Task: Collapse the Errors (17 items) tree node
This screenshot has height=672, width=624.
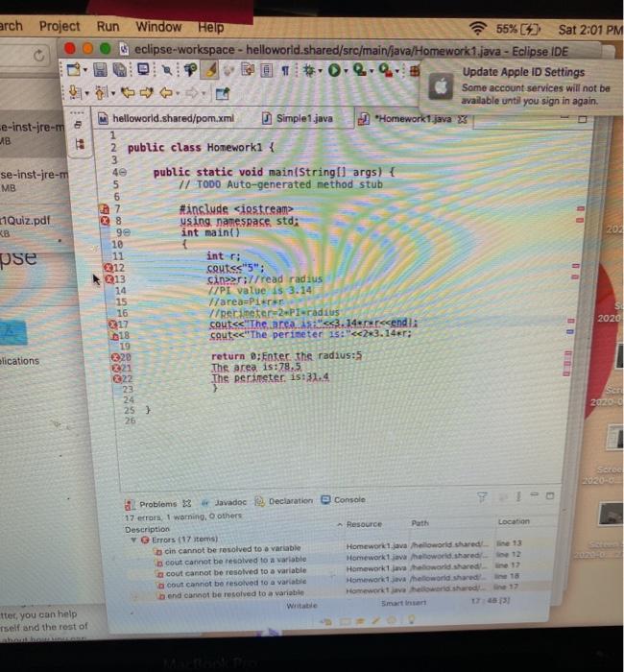Action: 133,540
